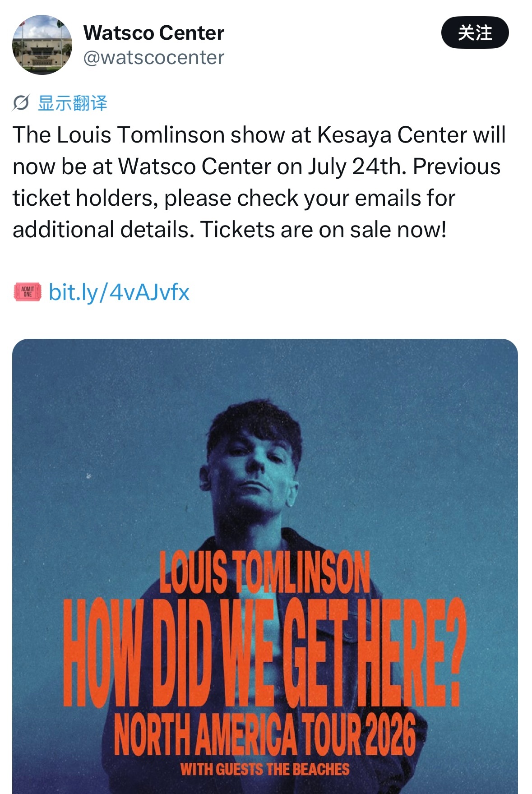Click the red Admit One ticket emoji
The height and width of the screenshot is (794, 532).
coord(28,292)
